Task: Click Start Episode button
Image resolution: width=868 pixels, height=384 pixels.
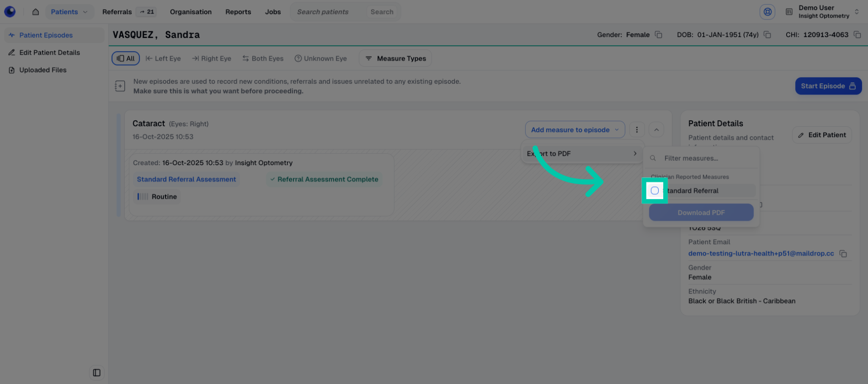Action: tap(828, 86)
